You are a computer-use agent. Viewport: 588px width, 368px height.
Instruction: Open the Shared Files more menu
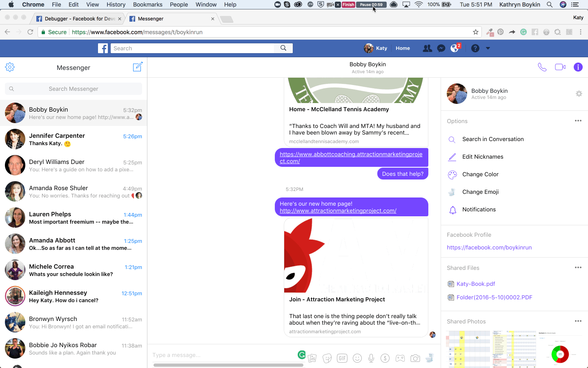click(x=578, y=267)
